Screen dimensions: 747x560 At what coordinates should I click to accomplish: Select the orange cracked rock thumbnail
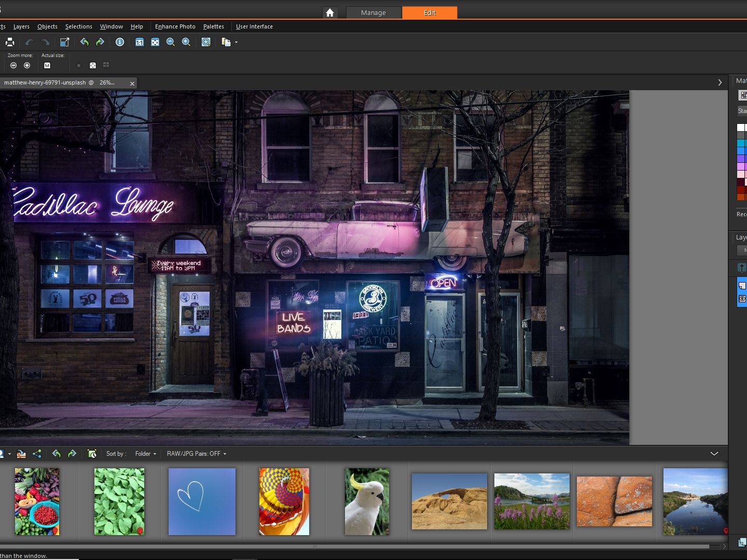[614, 501]
